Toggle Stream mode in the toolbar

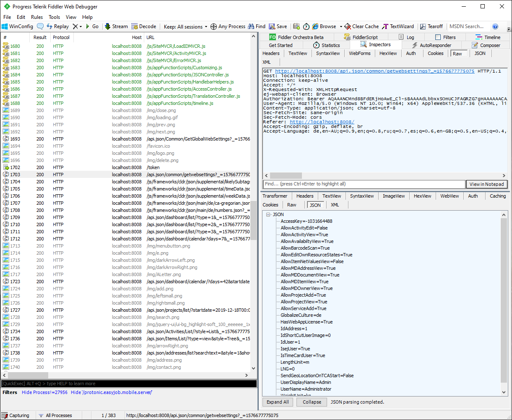click(116, 26)
